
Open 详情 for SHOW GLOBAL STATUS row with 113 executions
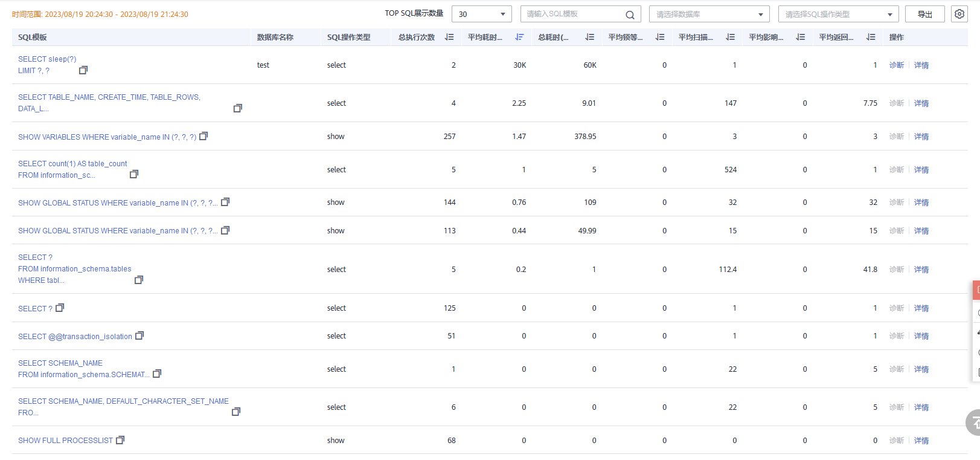coord(921,231)
